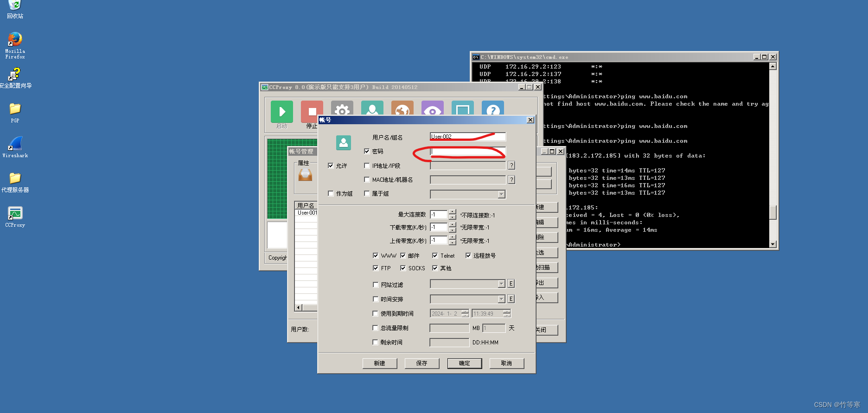Screen dimensions: 868x413
Task: Enable the MAC地址/机器名 checkbox
Action: [x=367, y=180]
